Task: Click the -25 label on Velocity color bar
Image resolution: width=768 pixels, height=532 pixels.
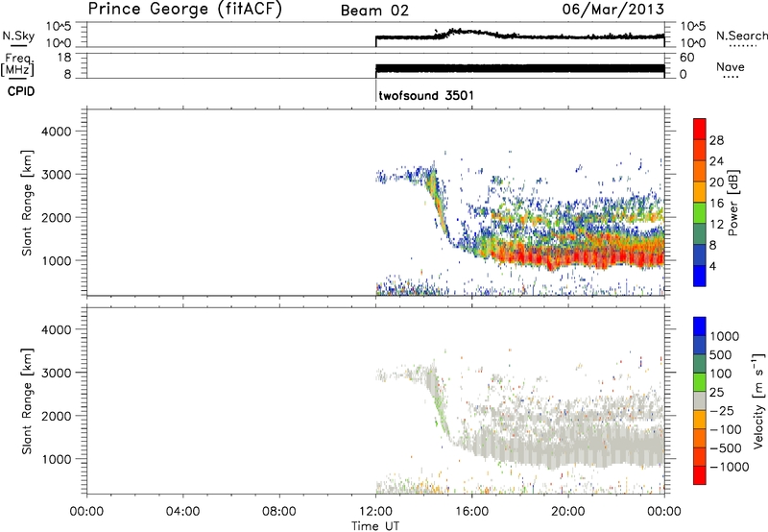Action: tap(722, 410)
